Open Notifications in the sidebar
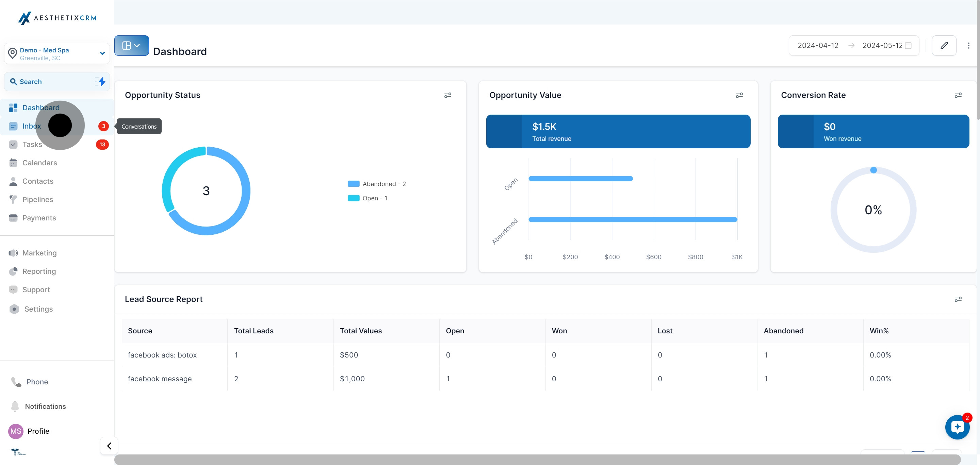 (x=45, y=406)
